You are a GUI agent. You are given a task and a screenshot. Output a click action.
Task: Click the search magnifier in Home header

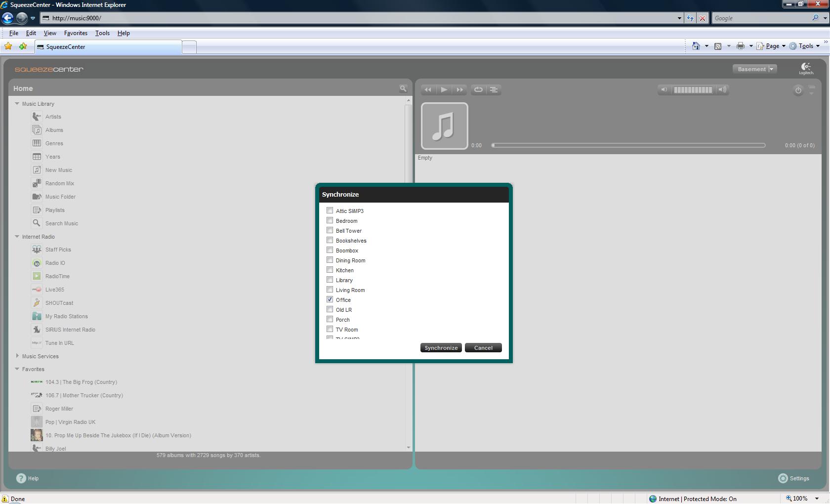tap(403, 89)
